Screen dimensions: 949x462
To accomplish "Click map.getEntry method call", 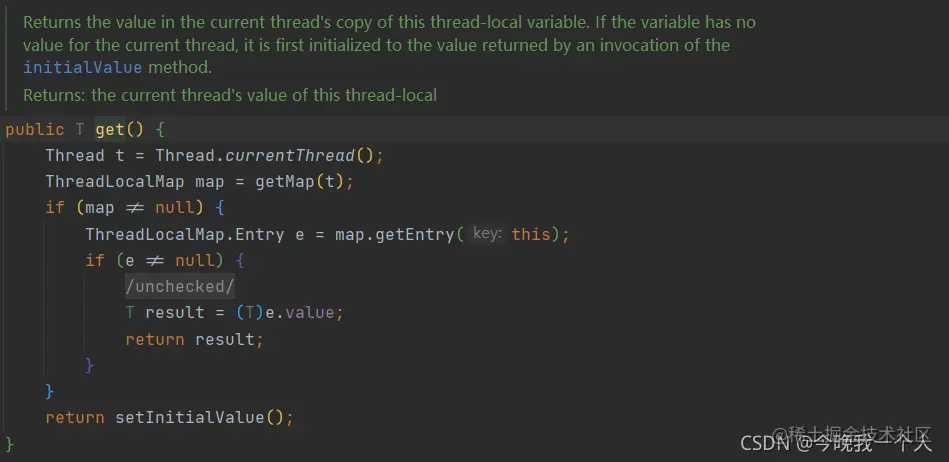I will pos(394,234).
